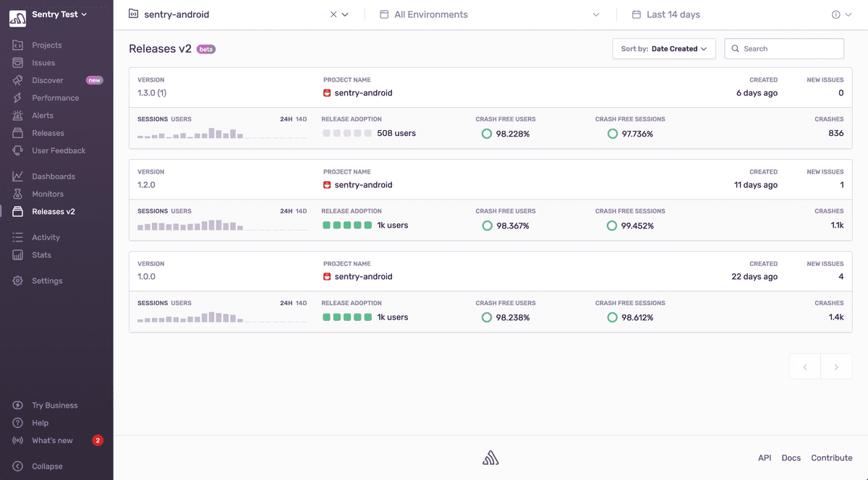Select Sessions tab in 1.0.0 row
The width and height of the screenshot is (868, 480).
click(x=153, y=303)
